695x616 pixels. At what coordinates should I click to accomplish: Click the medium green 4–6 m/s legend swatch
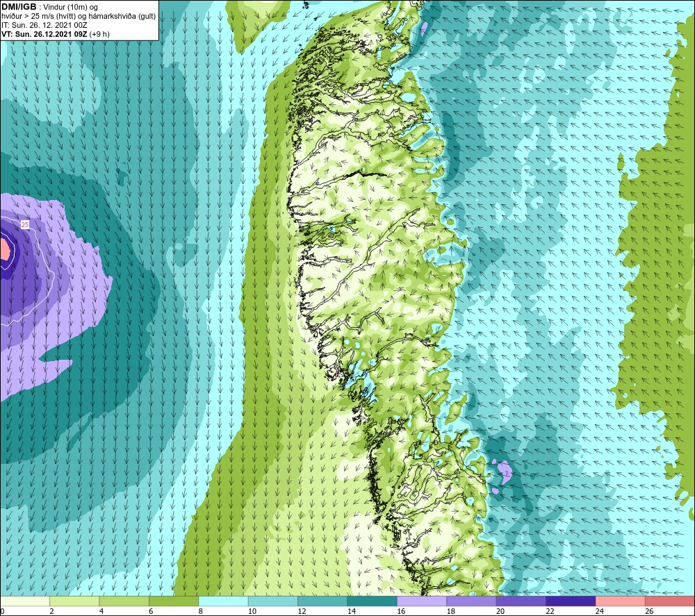tap(124, 601)
